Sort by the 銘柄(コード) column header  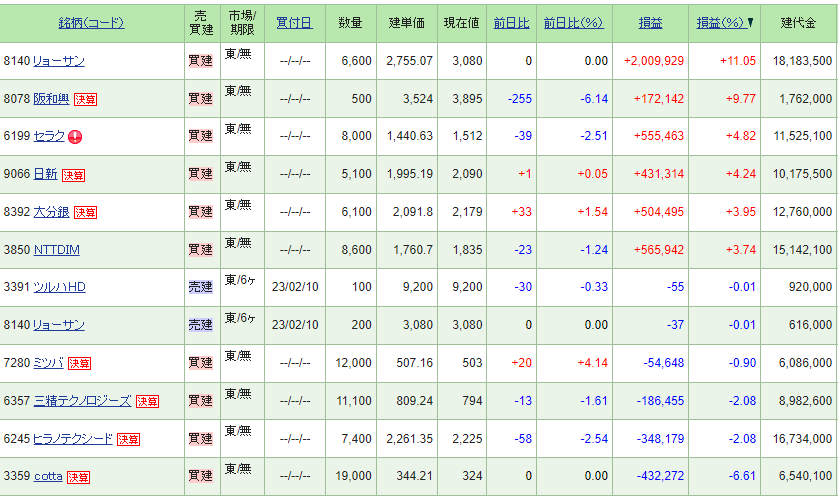pos(91,23)
